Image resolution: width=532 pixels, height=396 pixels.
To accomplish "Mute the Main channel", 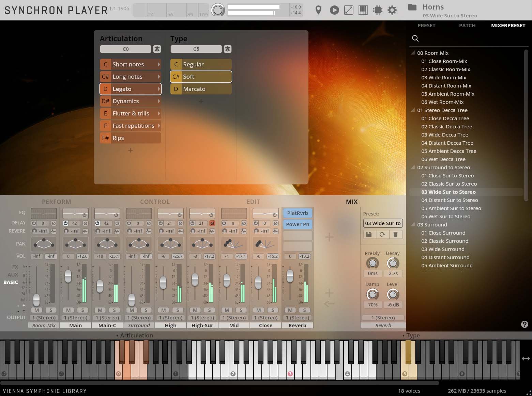I will 68,310.
